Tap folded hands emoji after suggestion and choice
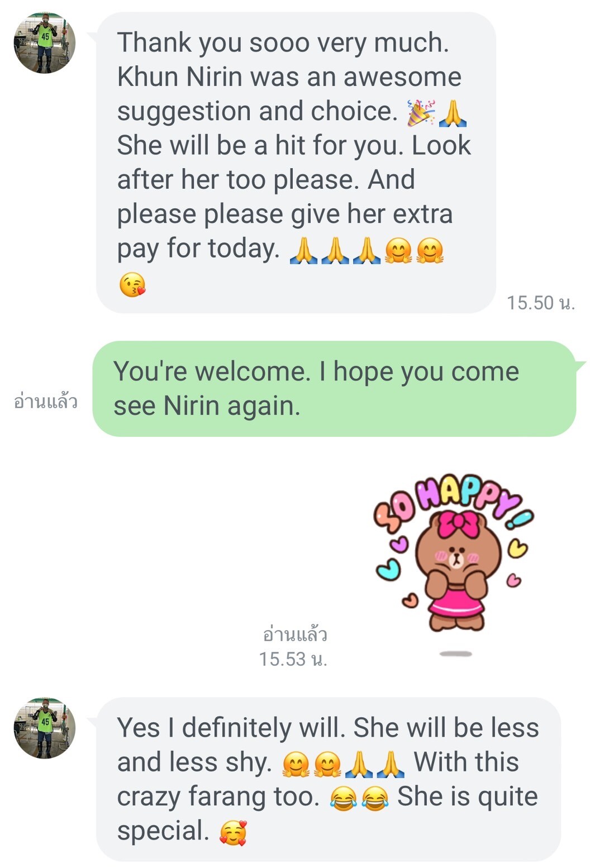The width and height of the screenshot is (590, 868). 453,112
